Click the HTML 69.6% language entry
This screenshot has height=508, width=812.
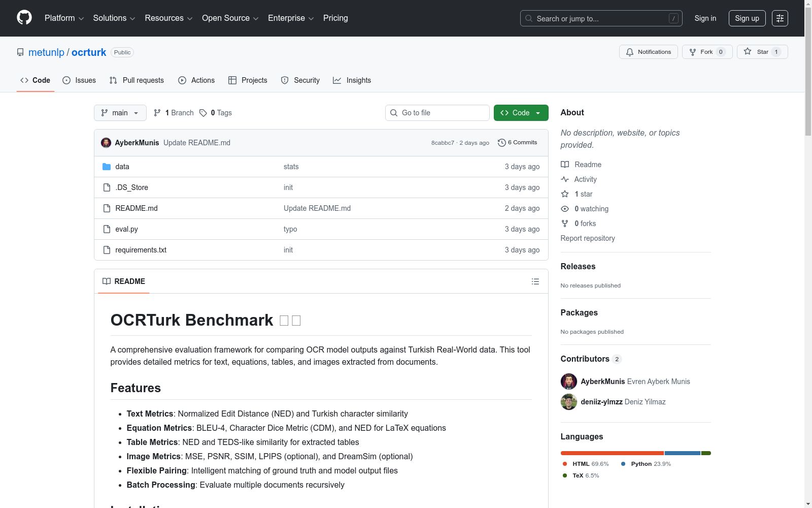point(586,464)
